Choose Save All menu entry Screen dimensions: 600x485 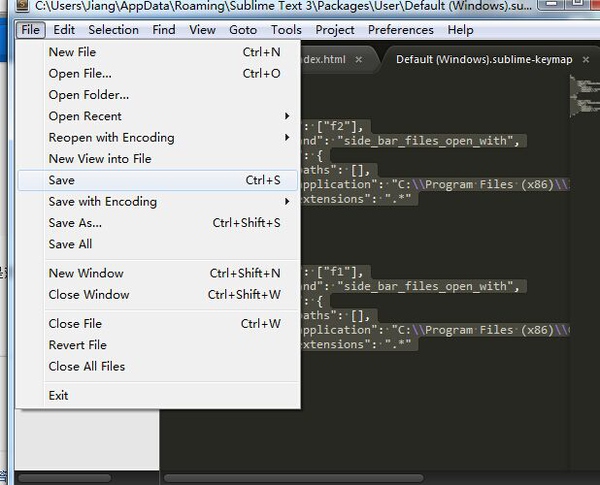158,244
